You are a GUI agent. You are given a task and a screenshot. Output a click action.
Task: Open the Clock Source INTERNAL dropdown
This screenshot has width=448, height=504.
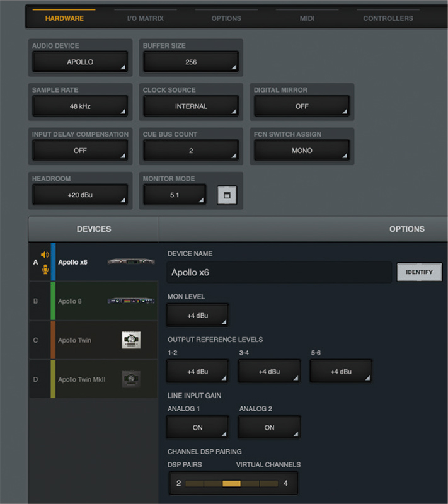click(x=191, y=106)
